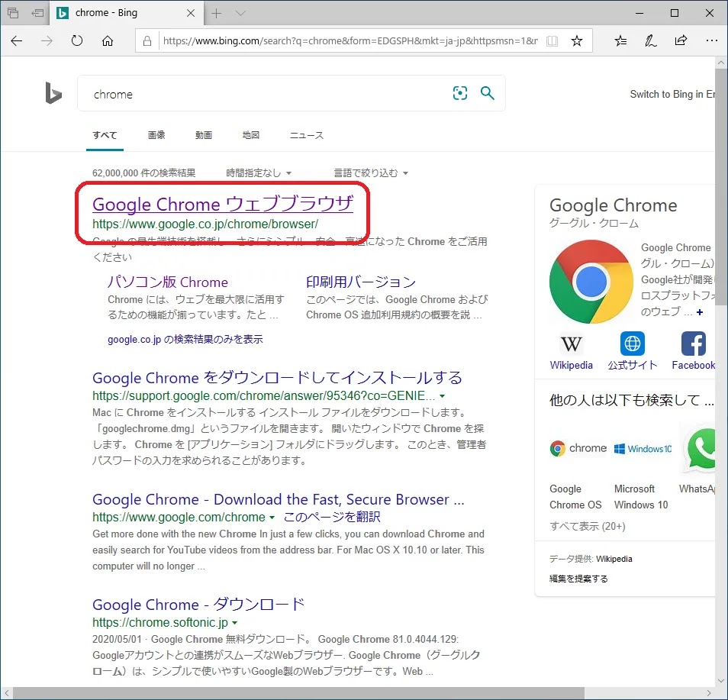Image resolution: width=728 pixels, height=700 pixels.
Task: Open a new tab
Action: click(x=217, y=13)
